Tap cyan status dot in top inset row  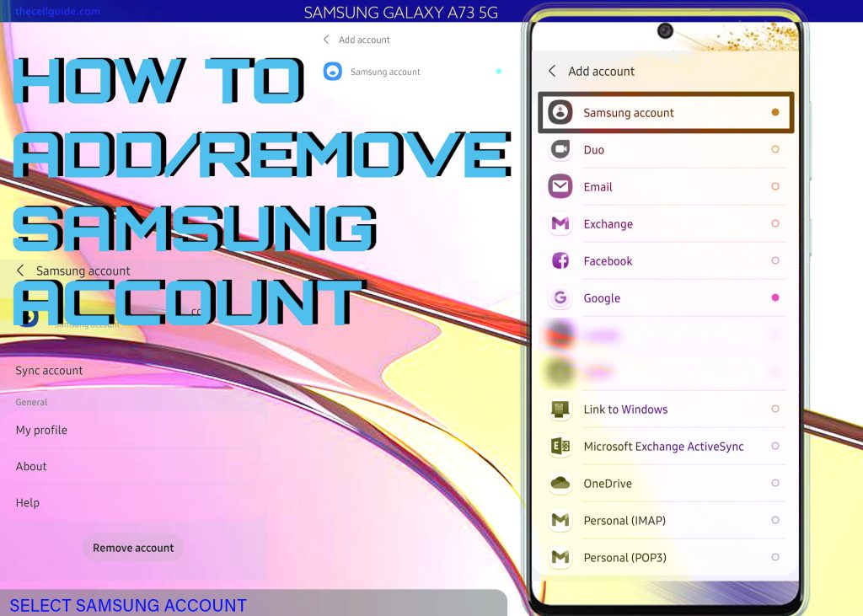pyautogui.click(x=498, y=72)
